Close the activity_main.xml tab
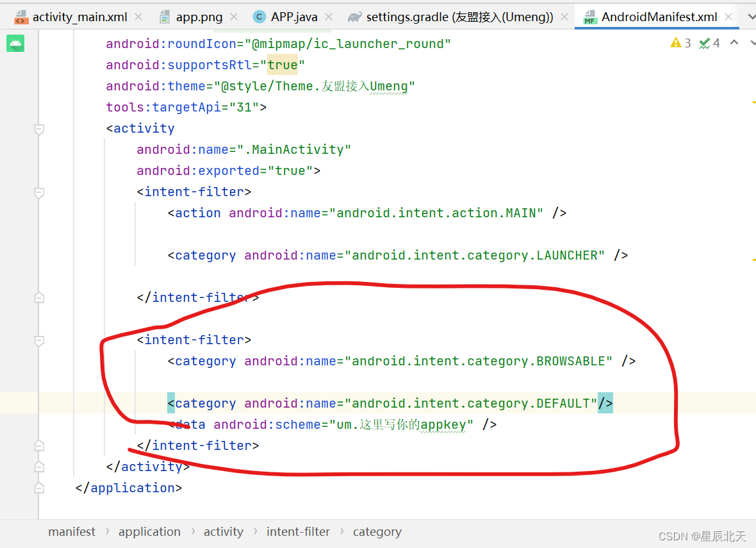 [x=138, y=17]
